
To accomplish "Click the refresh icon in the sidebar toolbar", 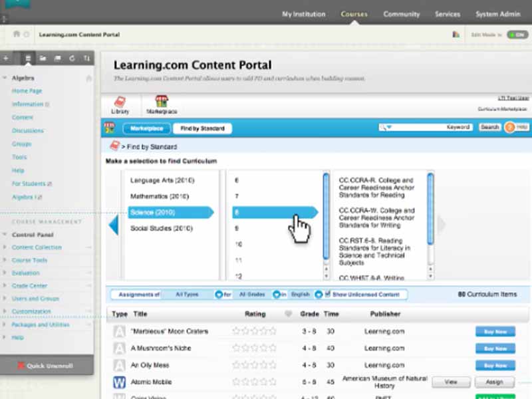I will click(x=72, y=59).
